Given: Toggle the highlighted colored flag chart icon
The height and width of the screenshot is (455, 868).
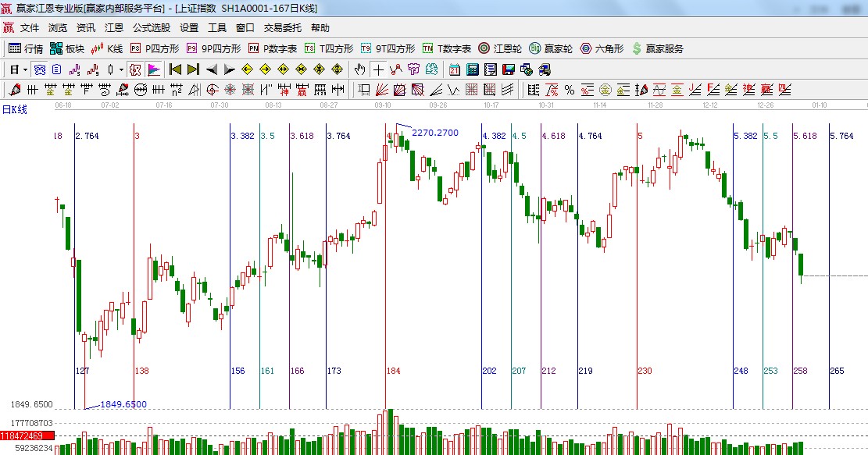Looking at the screenshot, I should [x=153, y=69].
